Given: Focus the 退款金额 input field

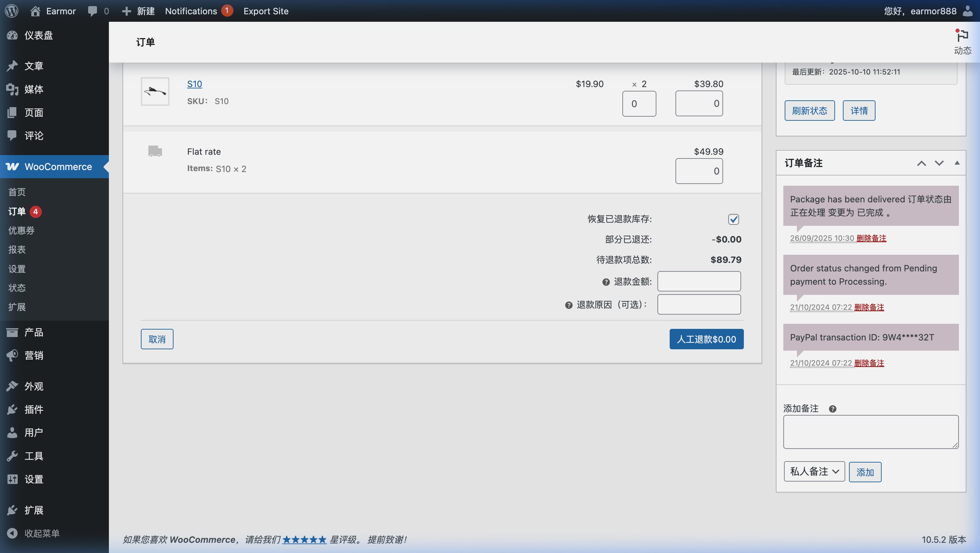Looking at the screenshot, I should [699, 282].
